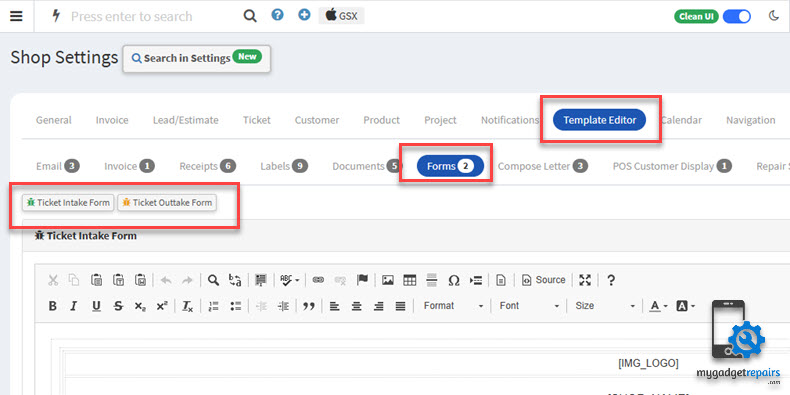Open the Lead/Estimate settings tab
790x395 pixels.
(185, 120)
